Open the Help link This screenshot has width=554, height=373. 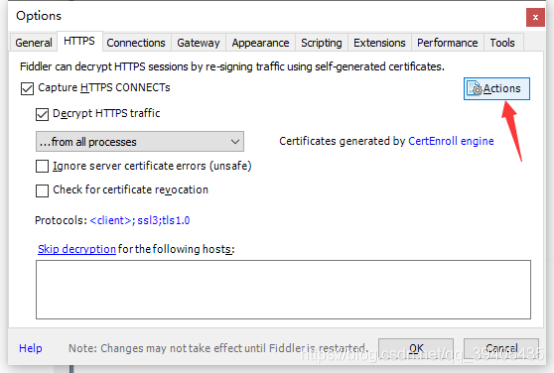coord(31,348)
